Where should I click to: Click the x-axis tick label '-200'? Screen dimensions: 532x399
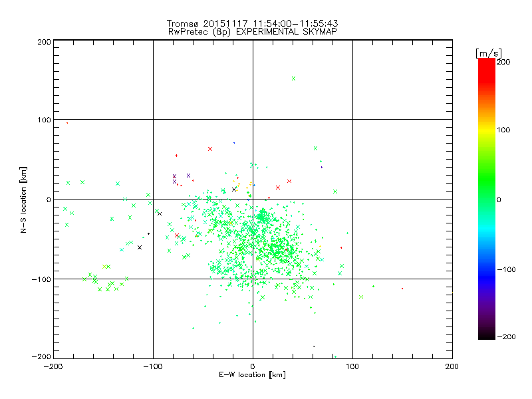[x=53, y=366]
